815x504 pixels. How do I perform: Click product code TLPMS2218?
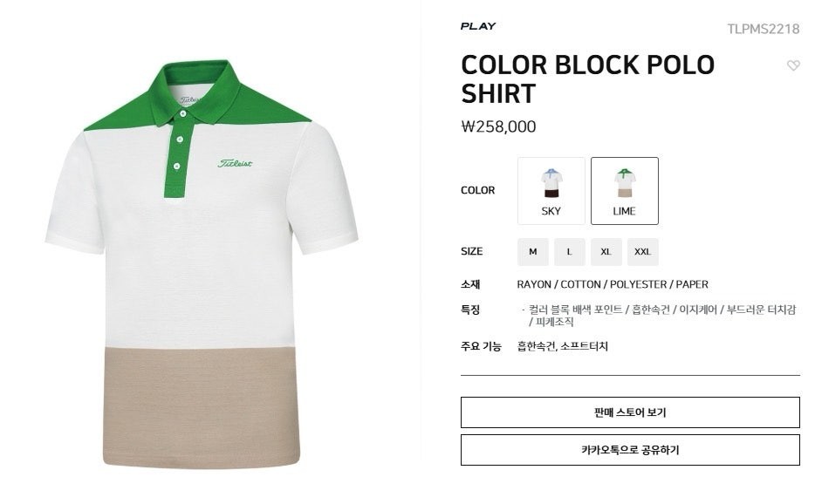pos(763,29)
